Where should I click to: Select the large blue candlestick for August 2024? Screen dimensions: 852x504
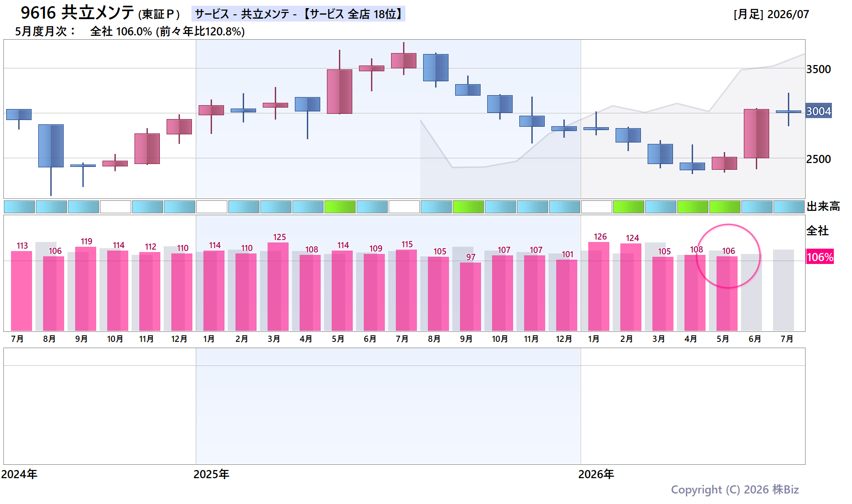51,146
